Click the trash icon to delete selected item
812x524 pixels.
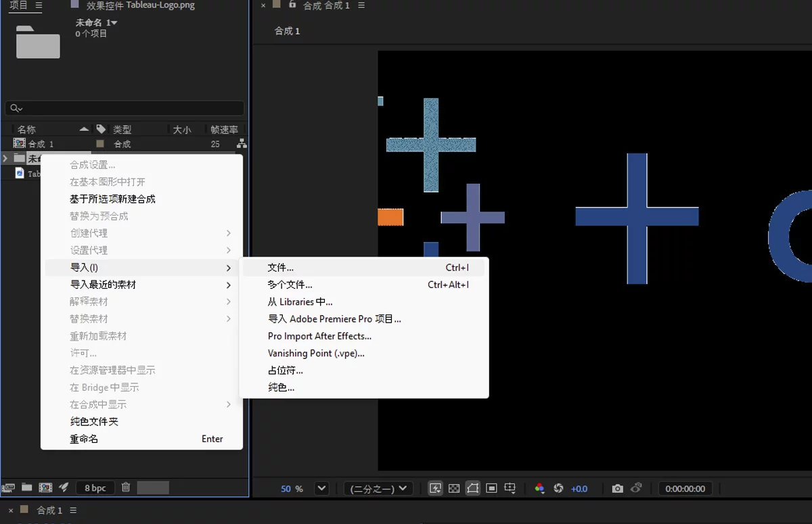tap(126, 487)
